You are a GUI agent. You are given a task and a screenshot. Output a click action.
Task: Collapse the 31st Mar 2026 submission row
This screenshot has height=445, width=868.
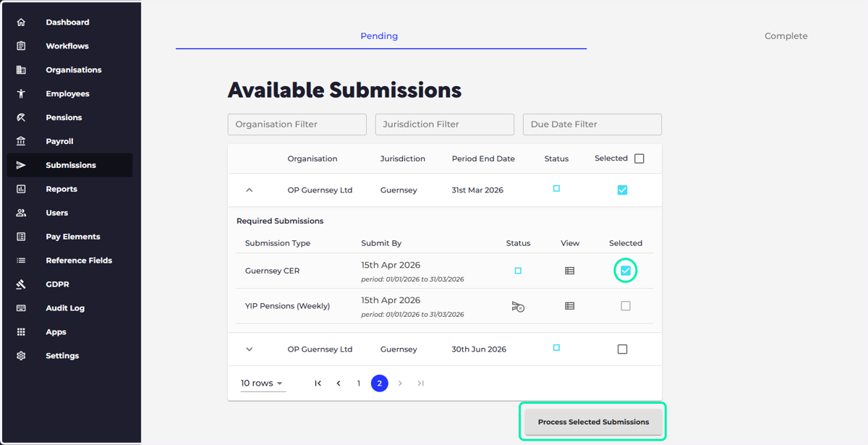[250, 190]
